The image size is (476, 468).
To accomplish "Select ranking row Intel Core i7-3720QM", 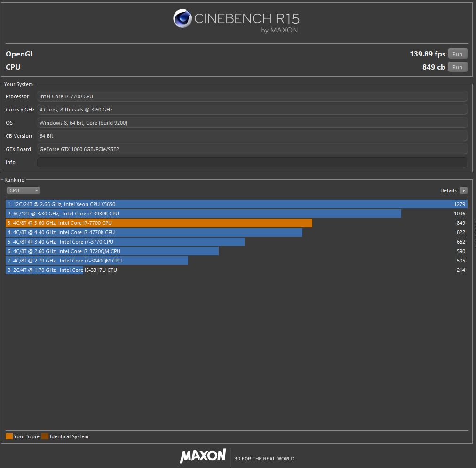I will (237, 251).
